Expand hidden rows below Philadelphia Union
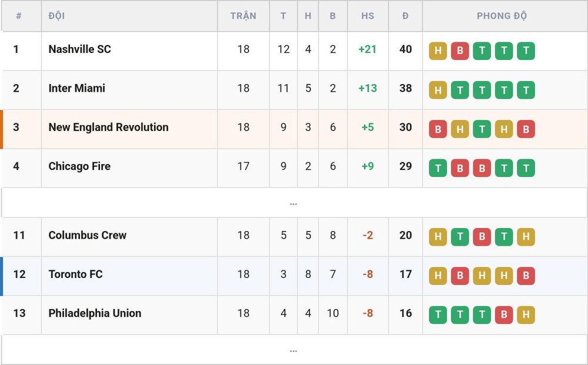Viewport: 588px width, 365px height. click(x=293, y=350)
